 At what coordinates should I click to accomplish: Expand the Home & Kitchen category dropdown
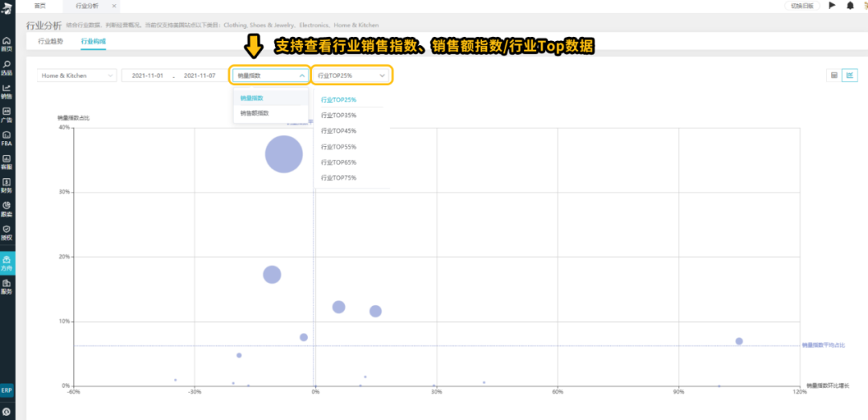click(x=77, y=75)
